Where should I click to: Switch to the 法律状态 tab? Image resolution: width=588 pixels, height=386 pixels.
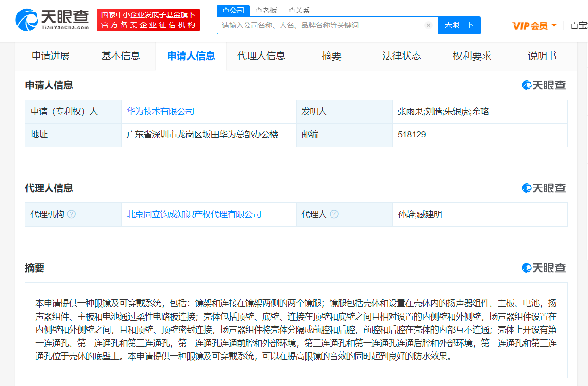402,56
